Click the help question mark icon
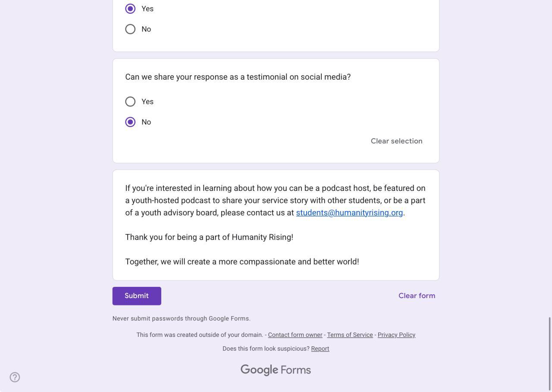The image size is (552, 392). [15, 377]
